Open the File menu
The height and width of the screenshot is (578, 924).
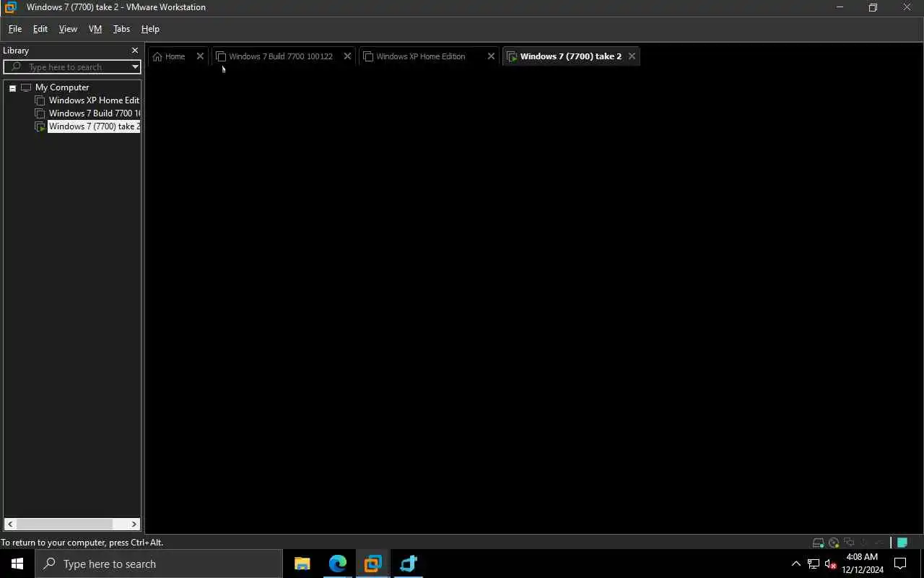(x=14, y=29)
